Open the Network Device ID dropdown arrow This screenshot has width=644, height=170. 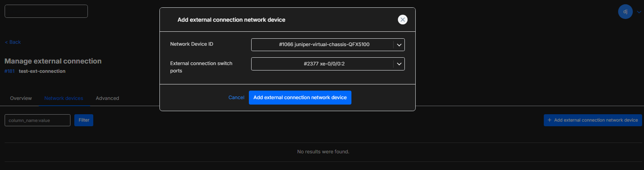tap(399, 45)
